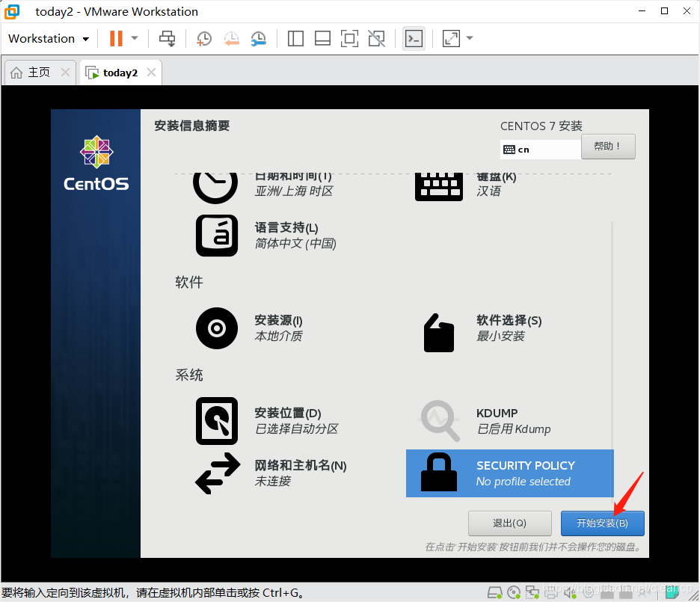Screen dimensions: 700x602
Task: Open 语言支持(L) language icon
Action: pos(217,236)
